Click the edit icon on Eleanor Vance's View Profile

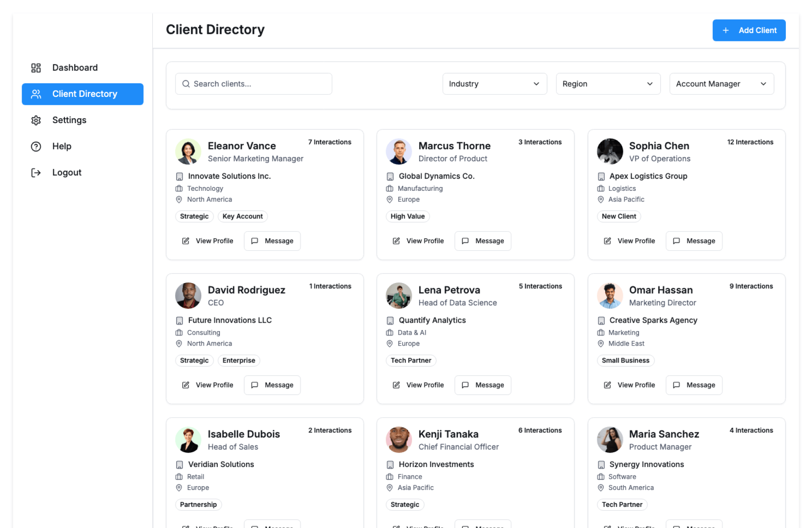click(x=186, y=241)
